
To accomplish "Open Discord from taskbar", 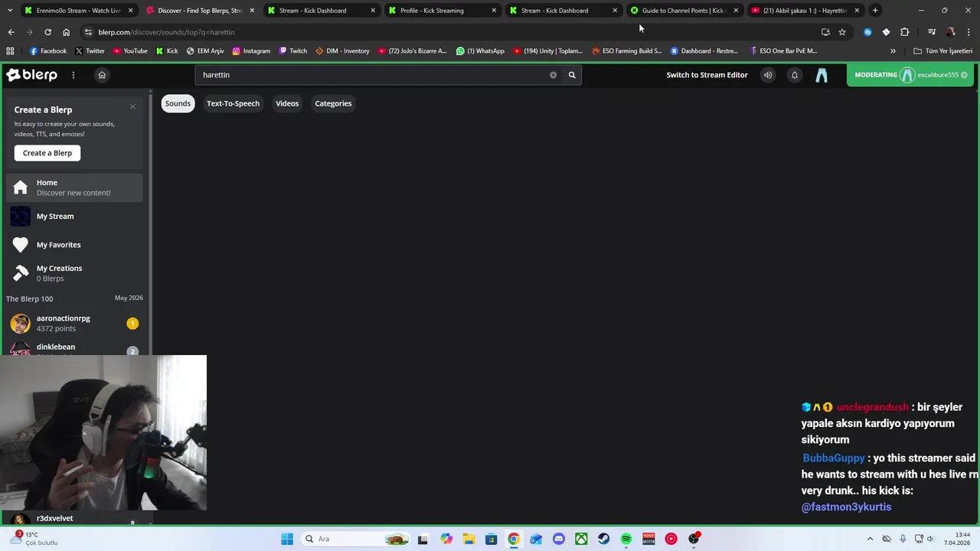I will (x=559, y=539).
